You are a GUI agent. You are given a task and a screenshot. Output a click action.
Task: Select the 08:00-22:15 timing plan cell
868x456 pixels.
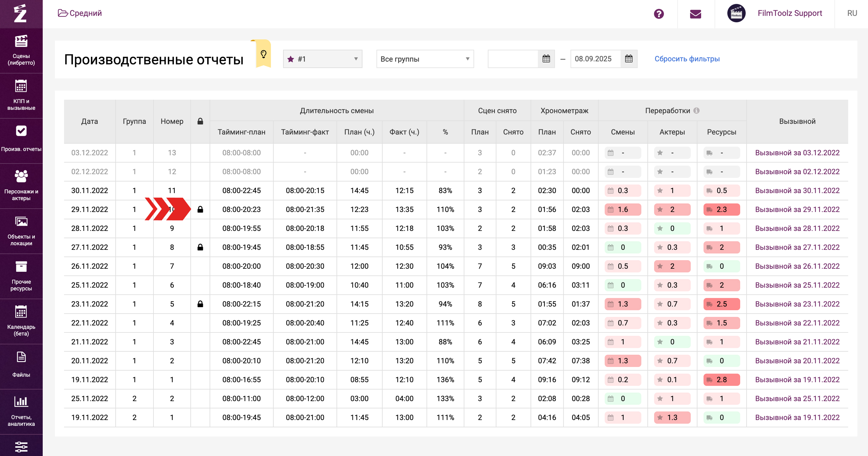click(241, 304)
